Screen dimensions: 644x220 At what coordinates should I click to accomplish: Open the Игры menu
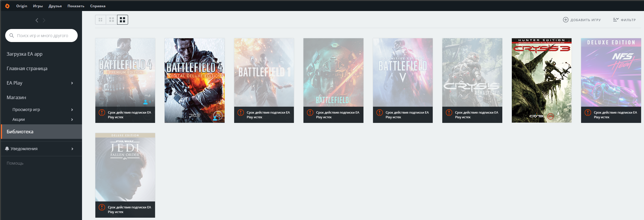pyautogui.click(x=38, y=6)
